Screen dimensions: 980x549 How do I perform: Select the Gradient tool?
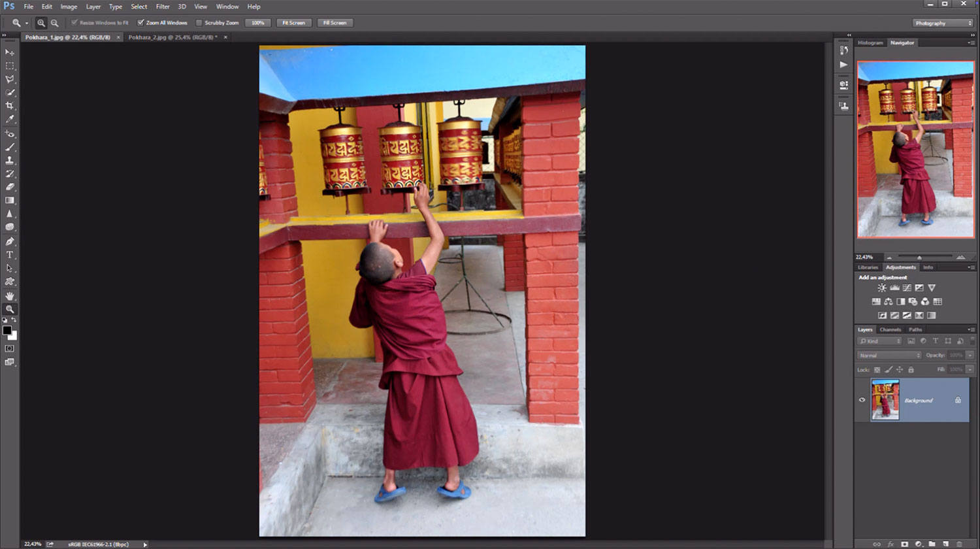tap(10, 201)
